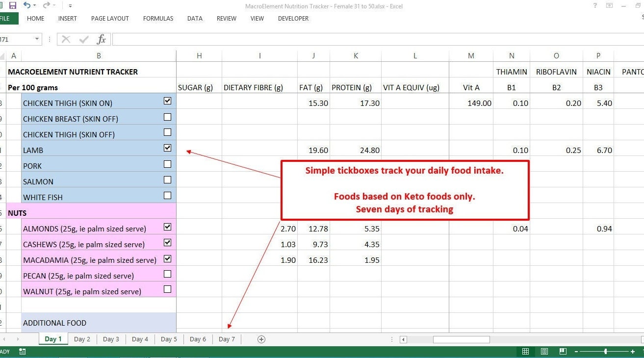
Task: Tick the PECAN checkbox
Action: pos(167,274)
